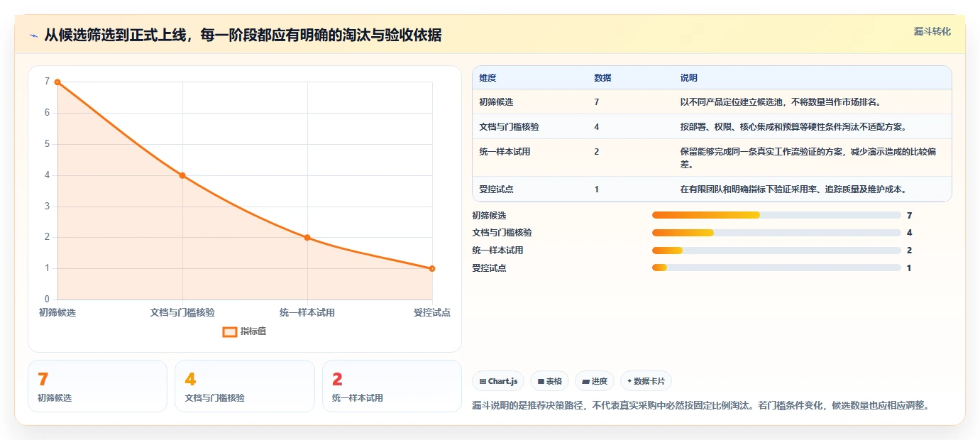Image resolution: width=980 pixels, height=440 pixels.
Task: Click the icon inside the Chart.js chip
Action: click(483, 381)
